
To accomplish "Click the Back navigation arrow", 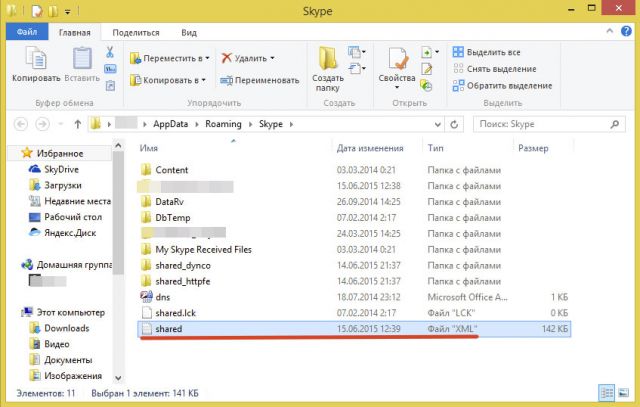I will [x=21, y=124].
